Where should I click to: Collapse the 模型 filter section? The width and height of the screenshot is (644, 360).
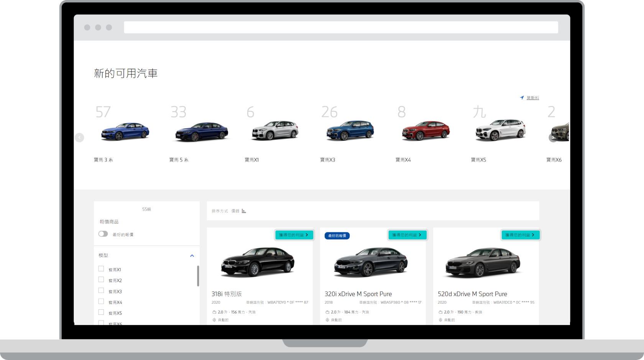(192, 256)
